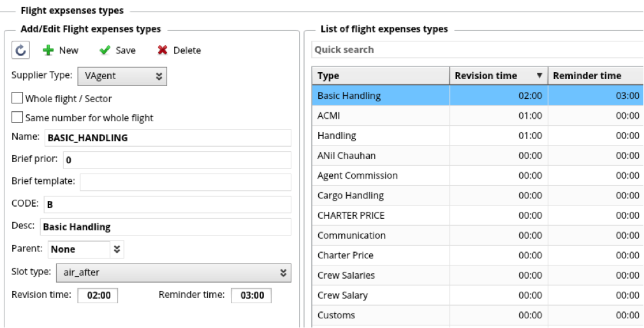Click sort arrow in Revision time header
Screen dimensions: 644x328
(x=539, y=76)
